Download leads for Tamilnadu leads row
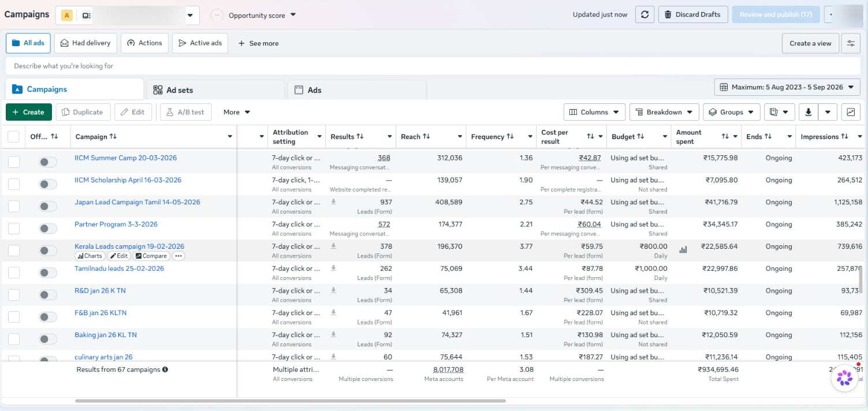The height and width of the screenshot is (411, 868). [333, 268]
